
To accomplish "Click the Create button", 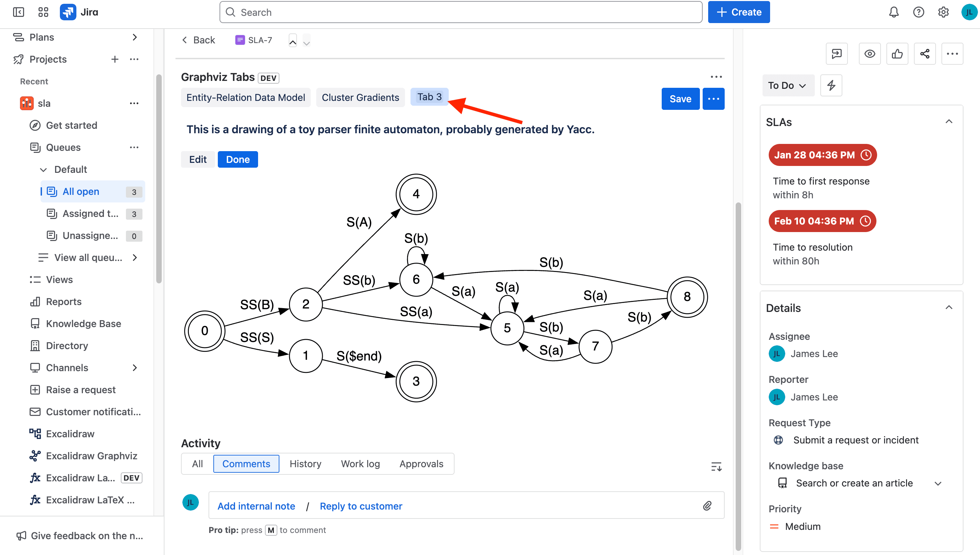I will 738,12.
